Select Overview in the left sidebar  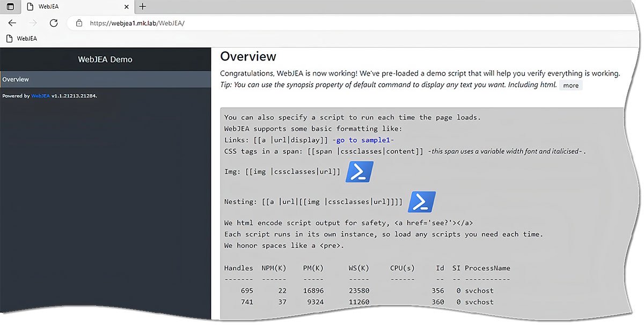click(x=16, y=79)
